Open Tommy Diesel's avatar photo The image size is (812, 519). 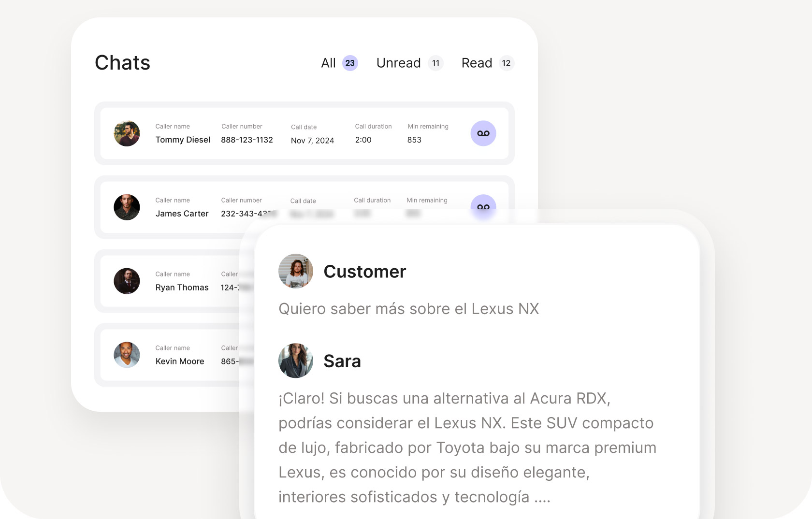point(127,133)
